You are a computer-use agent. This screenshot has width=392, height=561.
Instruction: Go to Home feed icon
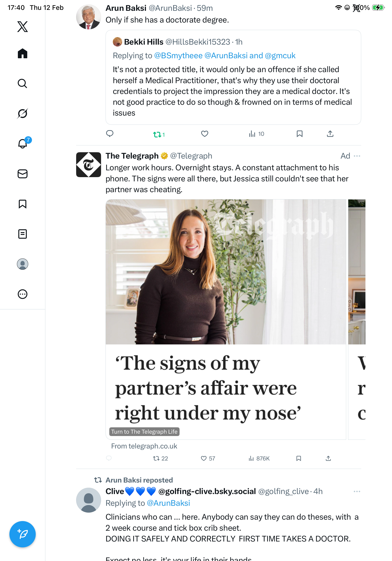(x=23, y=53)
